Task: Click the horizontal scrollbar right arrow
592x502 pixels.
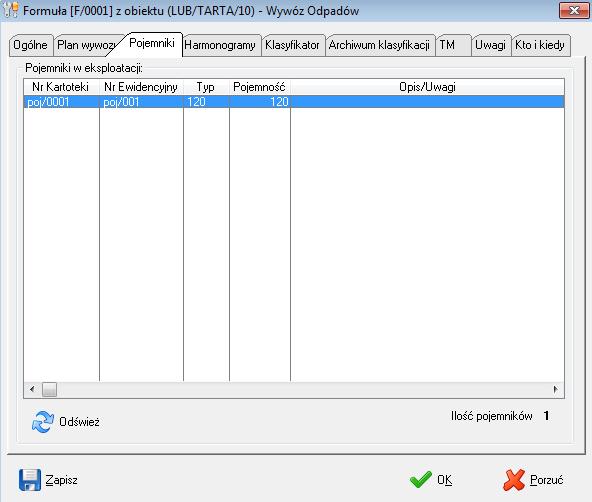Action: 556,389
